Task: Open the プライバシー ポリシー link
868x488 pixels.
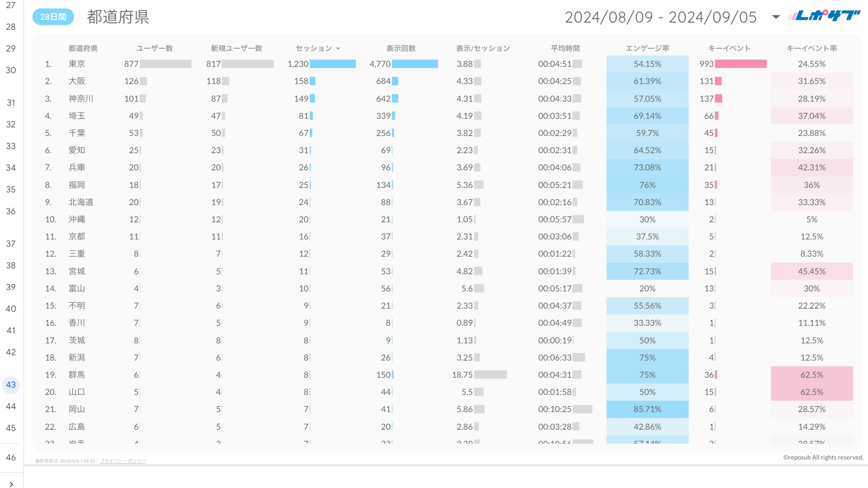Action: coord(123,461)
